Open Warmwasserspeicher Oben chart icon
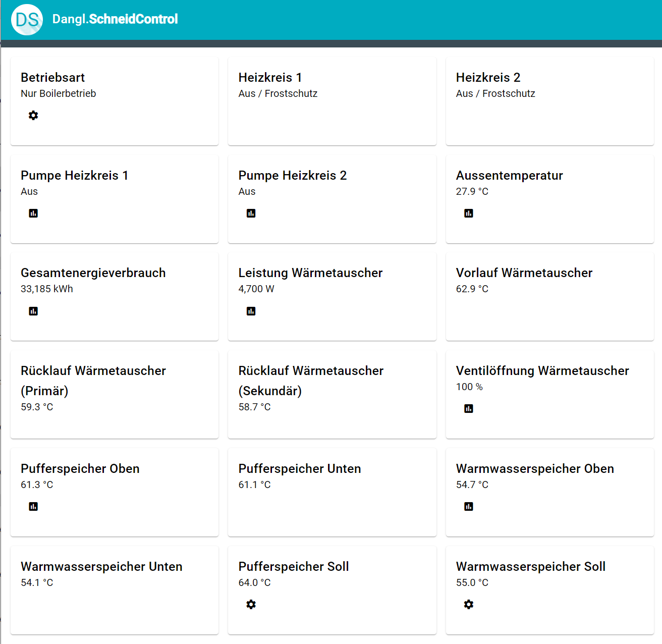 tap(469, 507)
